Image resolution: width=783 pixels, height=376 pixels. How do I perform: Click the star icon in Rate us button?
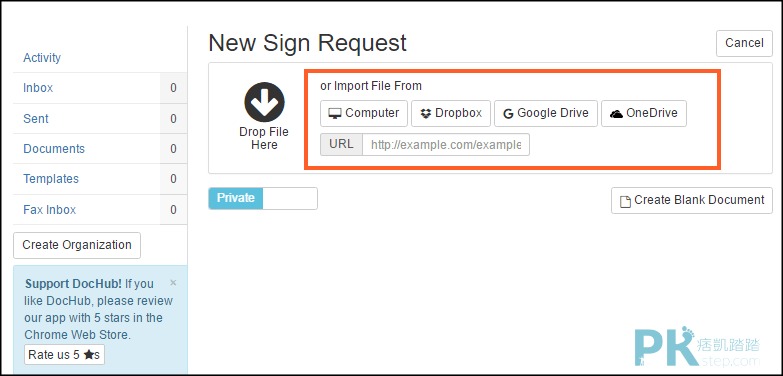coord(88,355)
